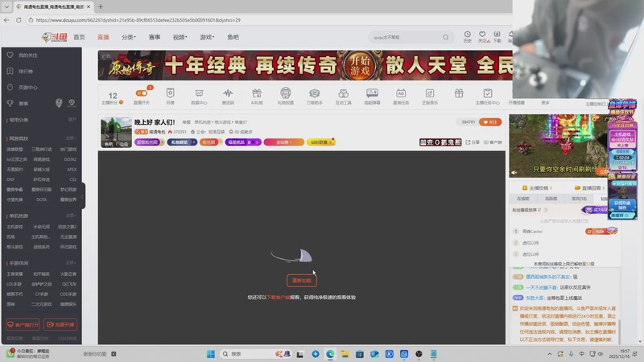
Task: Open the 全站榜 pill
Action: pos(284,142)
